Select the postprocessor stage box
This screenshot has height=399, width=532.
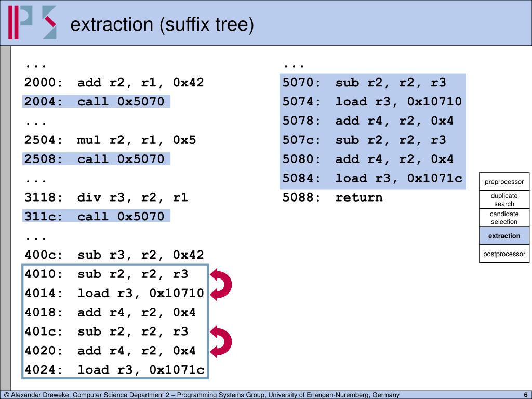coord(504,254)
